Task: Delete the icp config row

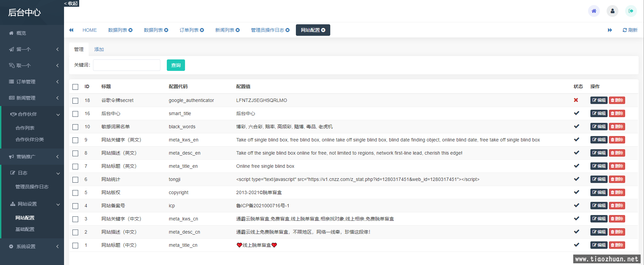Action: 617,206
